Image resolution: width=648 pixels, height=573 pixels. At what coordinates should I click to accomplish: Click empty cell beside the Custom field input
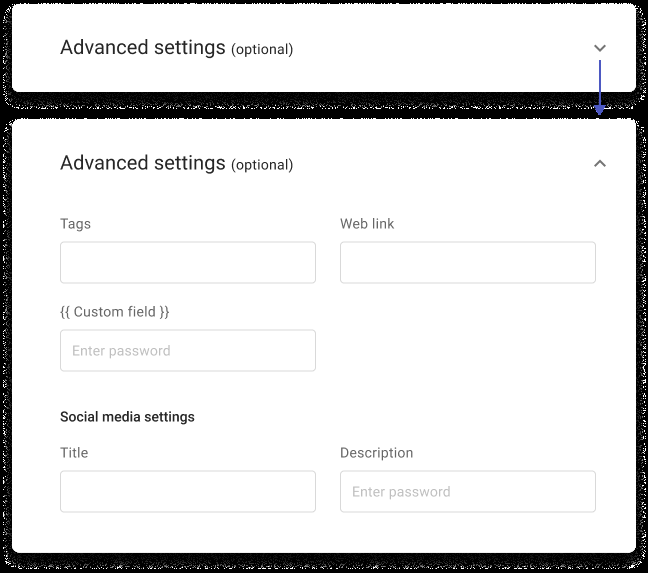[x=468, y=350]
